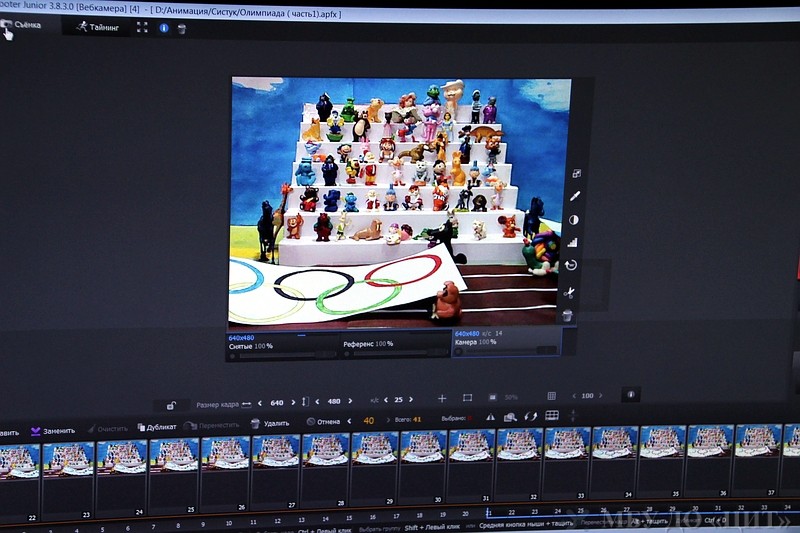
Task: Click the trash bin in the side panel
Action: 567,315
